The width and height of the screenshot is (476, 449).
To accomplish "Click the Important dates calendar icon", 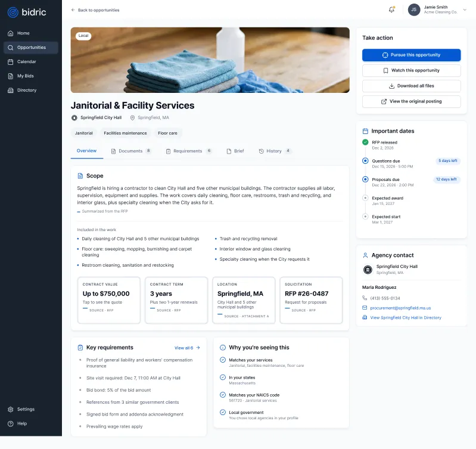I will [365, 131].
